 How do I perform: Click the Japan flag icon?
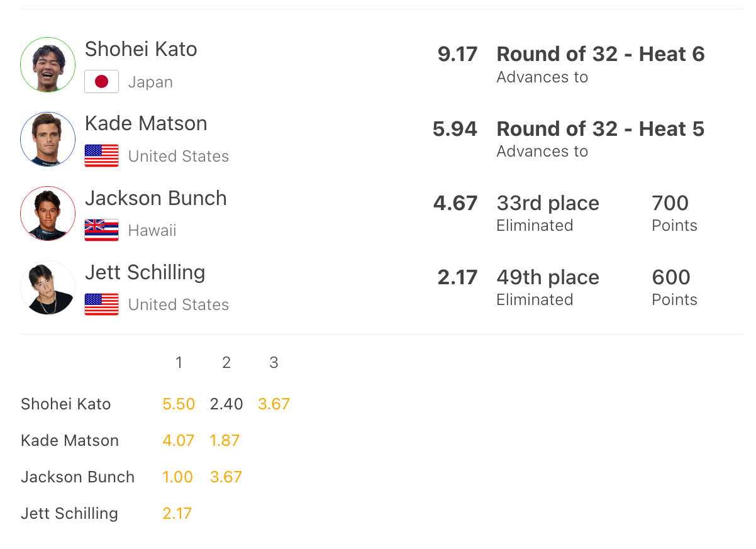coord(101,82)
